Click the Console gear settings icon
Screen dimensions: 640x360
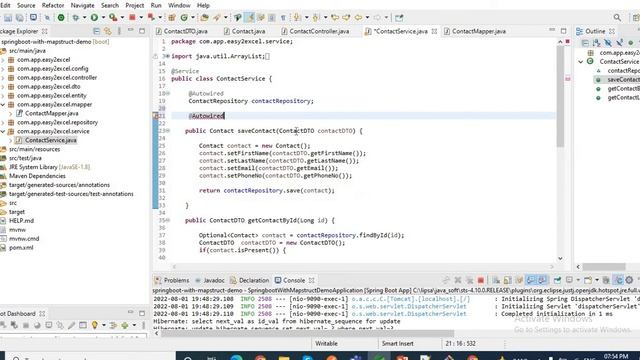[629, 280]
